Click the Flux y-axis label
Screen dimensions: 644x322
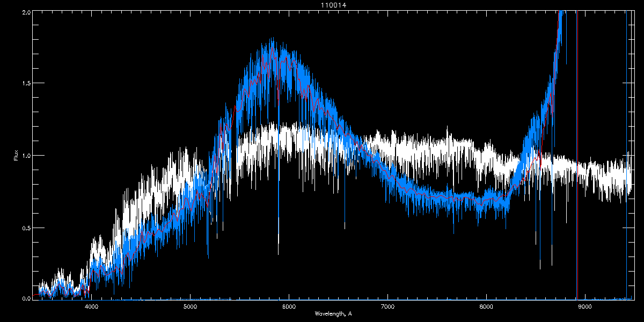[16, 156]
